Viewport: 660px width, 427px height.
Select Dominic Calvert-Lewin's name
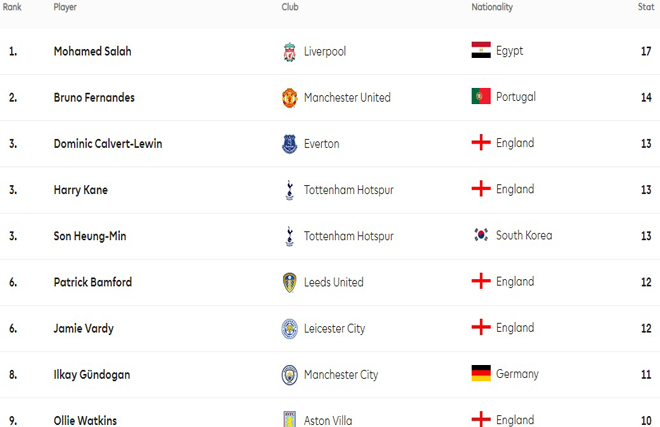(x=108, y=144)
